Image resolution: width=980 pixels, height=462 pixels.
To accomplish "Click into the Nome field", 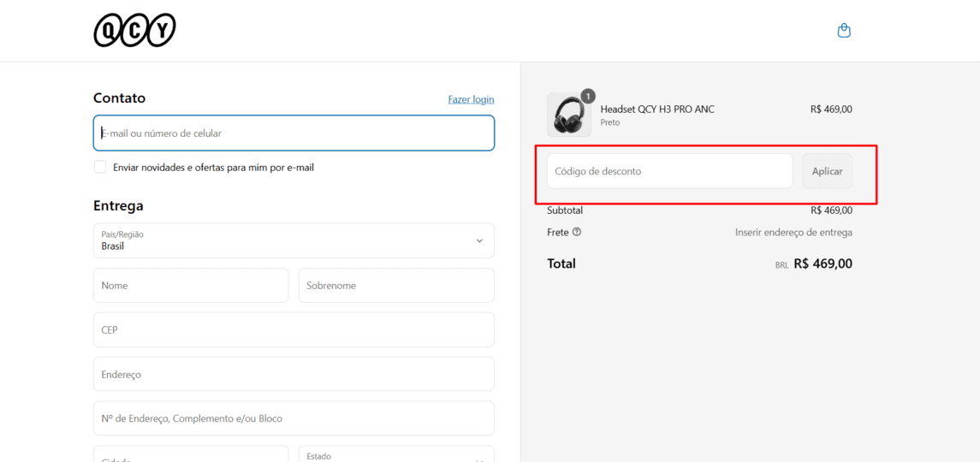I will (x=191, y=286).
